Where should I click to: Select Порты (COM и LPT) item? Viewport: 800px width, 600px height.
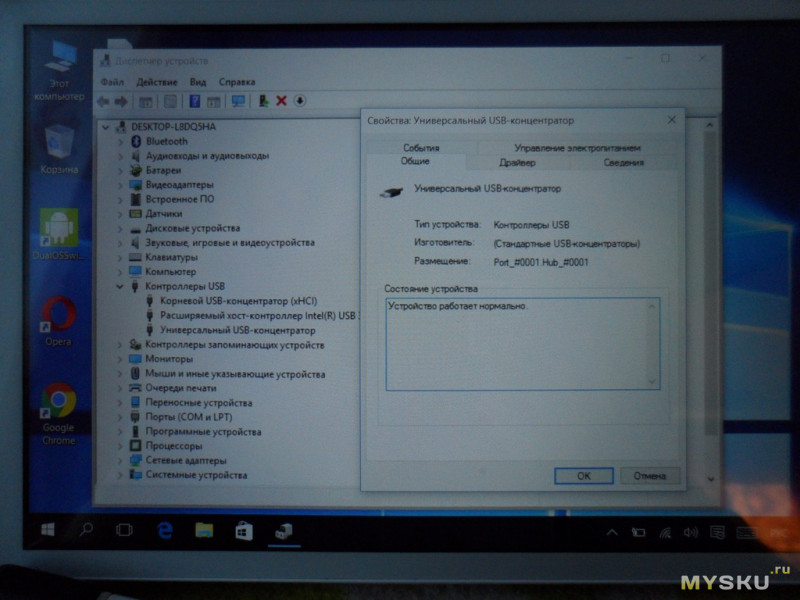coord(189,417)
